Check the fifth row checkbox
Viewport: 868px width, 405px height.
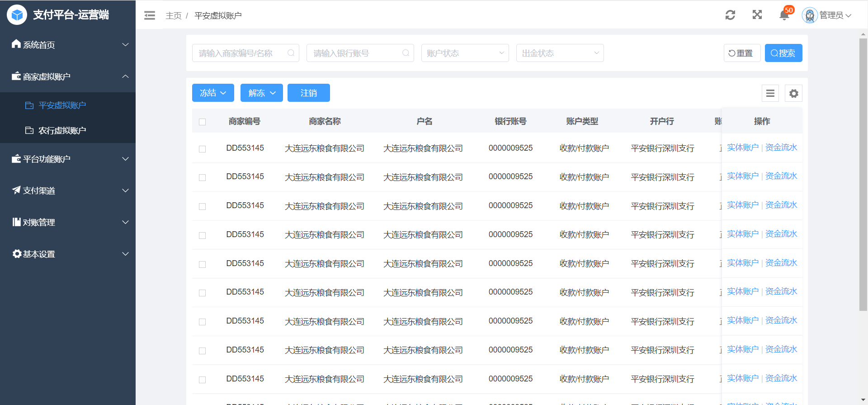coord(202,264)
